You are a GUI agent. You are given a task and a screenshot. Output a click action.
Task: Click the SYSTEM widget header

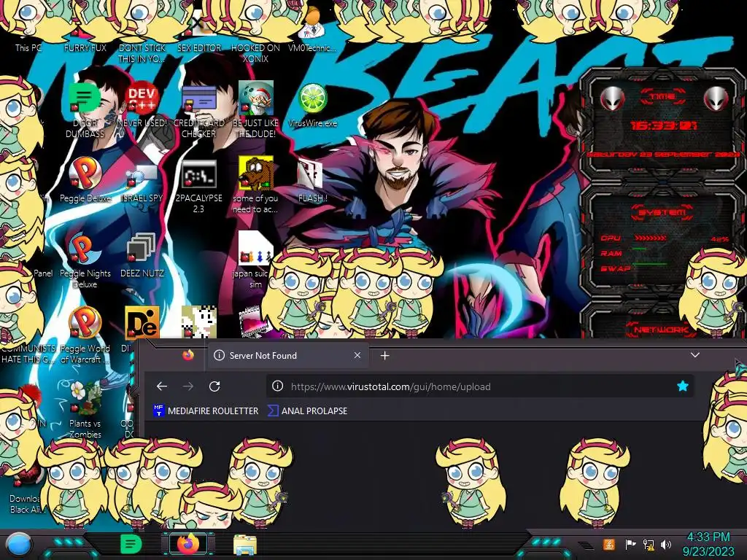[662, 212]
